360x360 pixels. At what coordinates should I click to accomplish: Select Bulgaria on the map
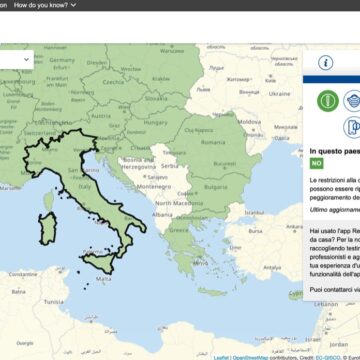point(215,187)
